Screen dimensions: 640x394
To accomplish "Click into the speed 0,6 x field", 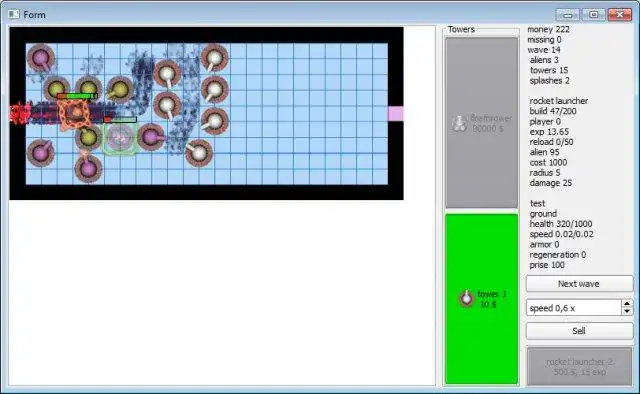I will point(574,308).
